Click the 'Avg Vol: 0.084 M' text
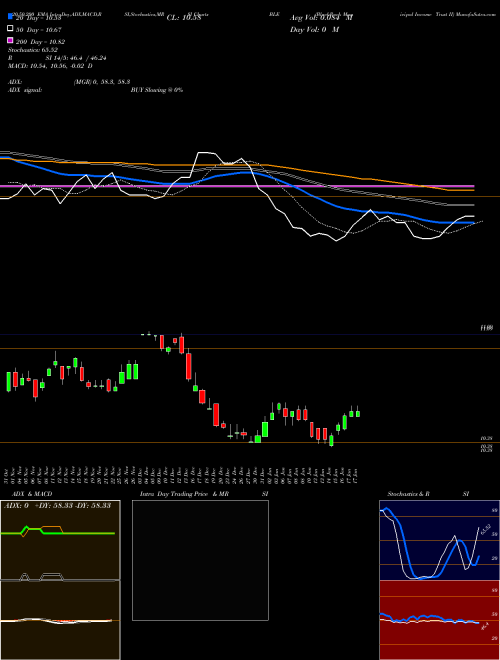This screenshot has width=500, height=660. coord(322,18)
